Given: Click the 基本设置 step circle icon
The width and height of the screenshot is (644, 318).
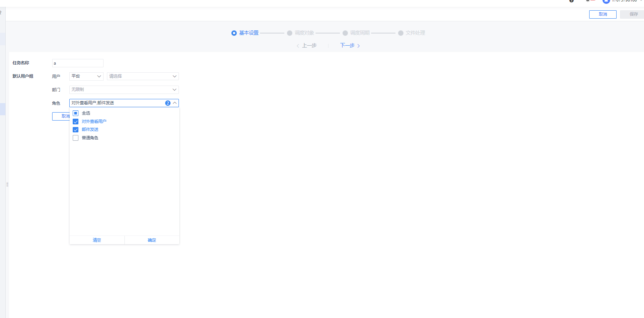Looking at the screenshot, I should pos(234,33).
